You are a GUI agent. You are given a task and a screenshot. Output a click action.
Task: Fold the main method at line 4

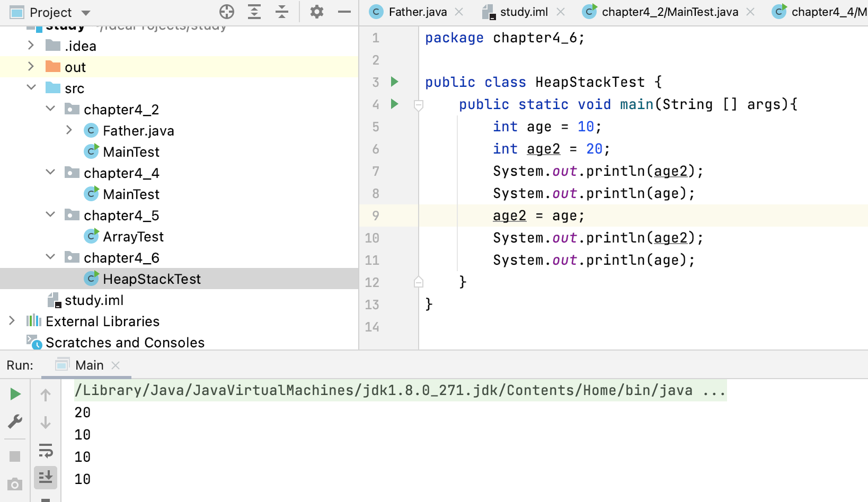point(419,105)
